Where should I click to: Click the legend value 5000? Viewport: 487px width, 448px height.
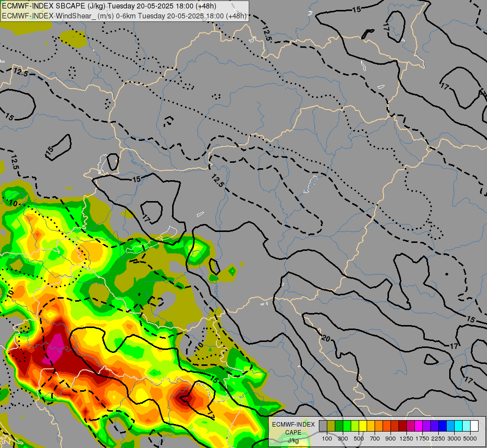pyautogui.click(x=470, y=439)
